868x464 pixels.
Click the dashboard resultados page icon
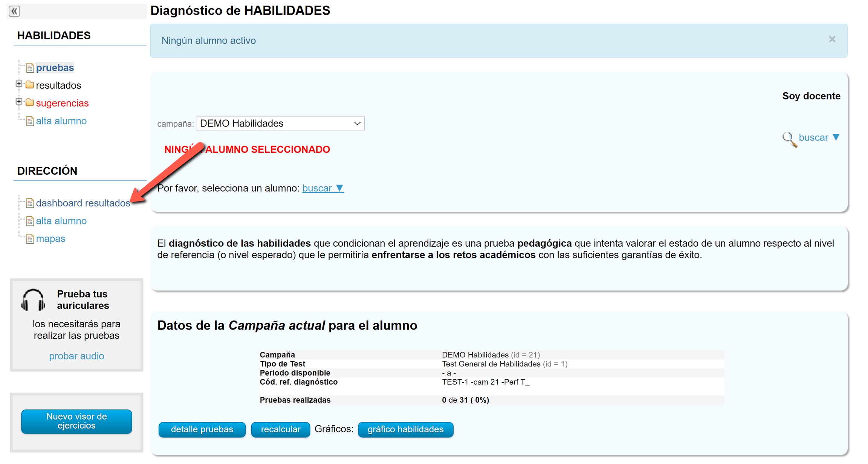30,203
